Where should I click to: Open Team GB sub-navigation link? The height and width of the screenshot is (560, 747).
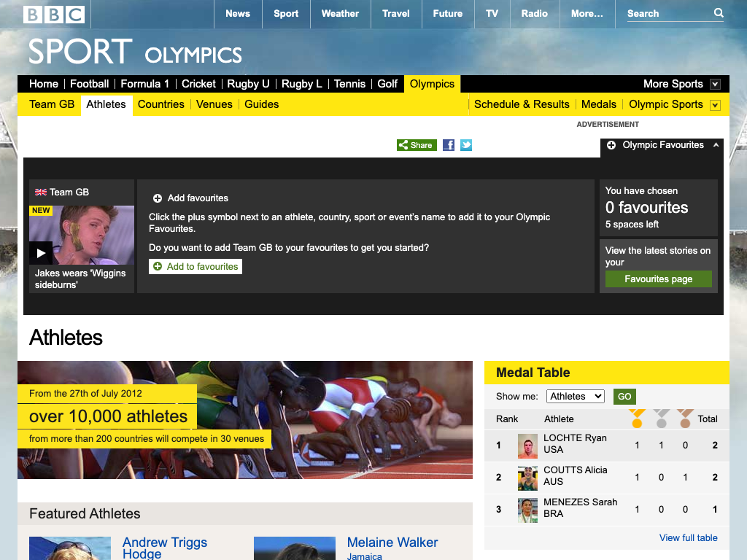click(52, 104)
